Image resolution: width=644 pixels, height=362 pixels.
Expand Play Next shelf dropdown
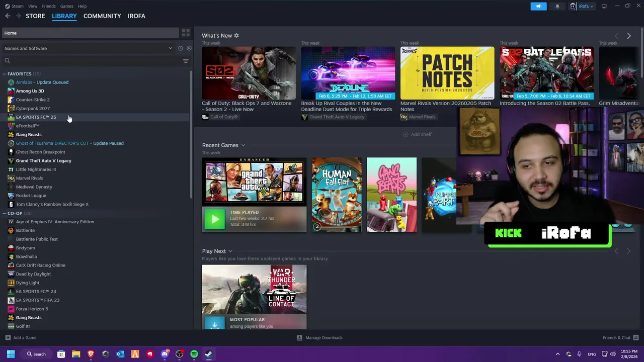(x=230, y=251)
